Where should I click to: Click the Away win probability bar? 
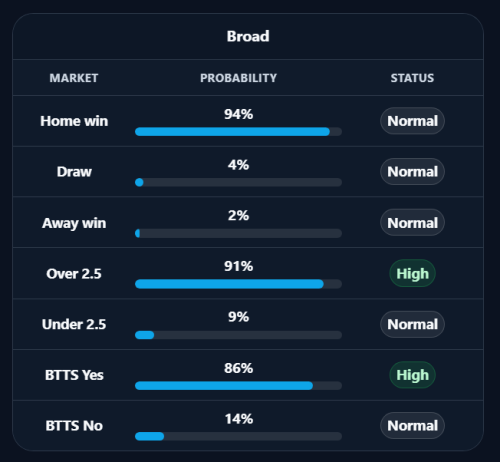click(238, 233)
